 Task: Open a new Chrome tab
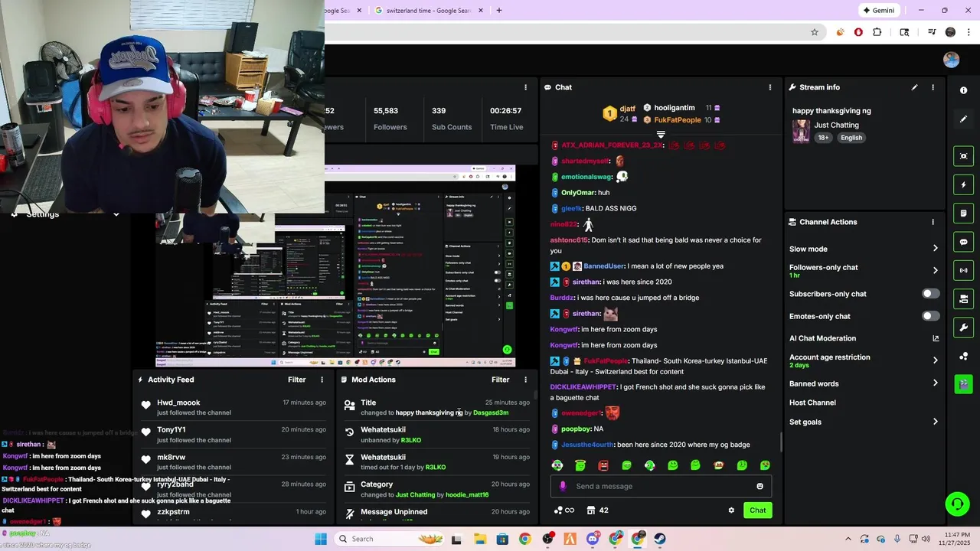(x=499, y=11)
